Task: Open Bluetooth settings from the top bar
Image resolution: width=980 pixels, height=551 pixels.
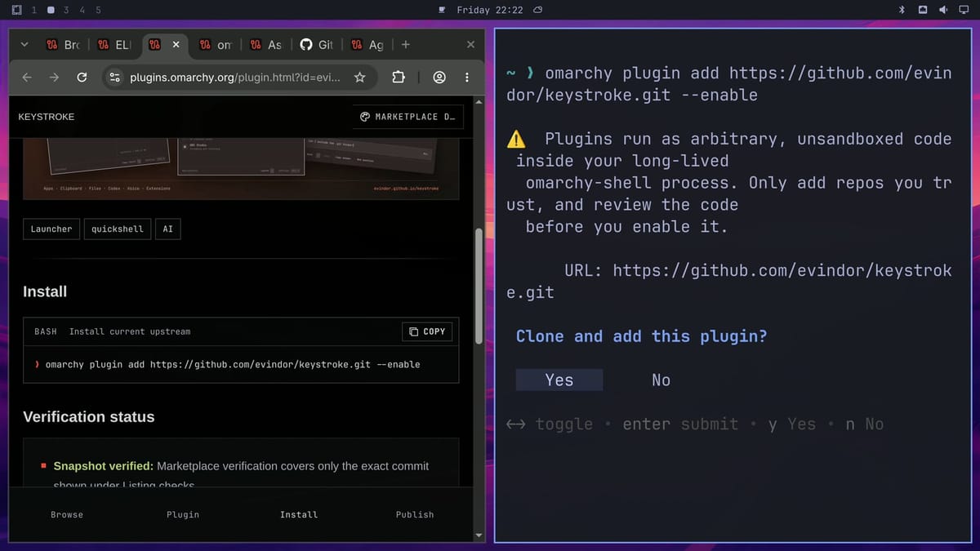Action: pos(902,10)
